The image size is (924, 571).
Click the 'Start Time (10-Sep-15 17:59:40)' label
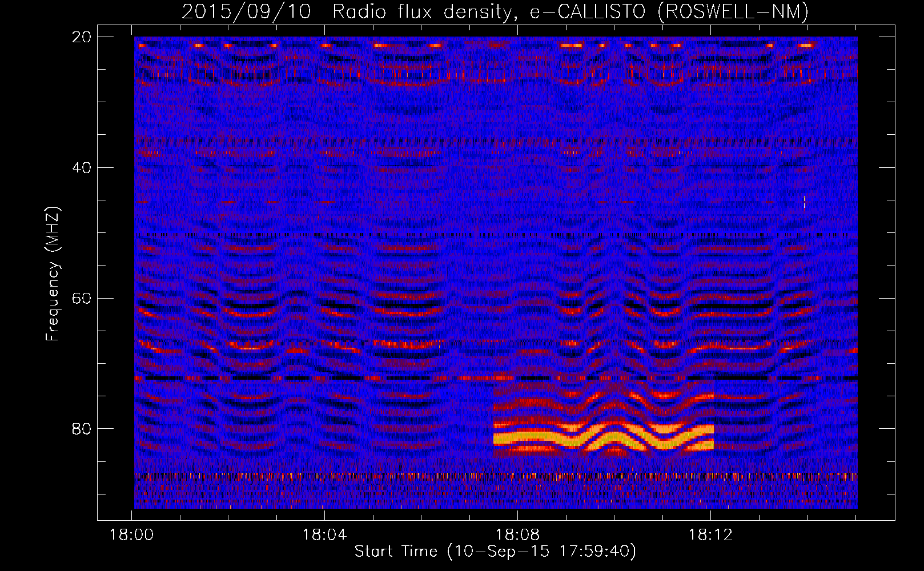(x=495, y=552)
